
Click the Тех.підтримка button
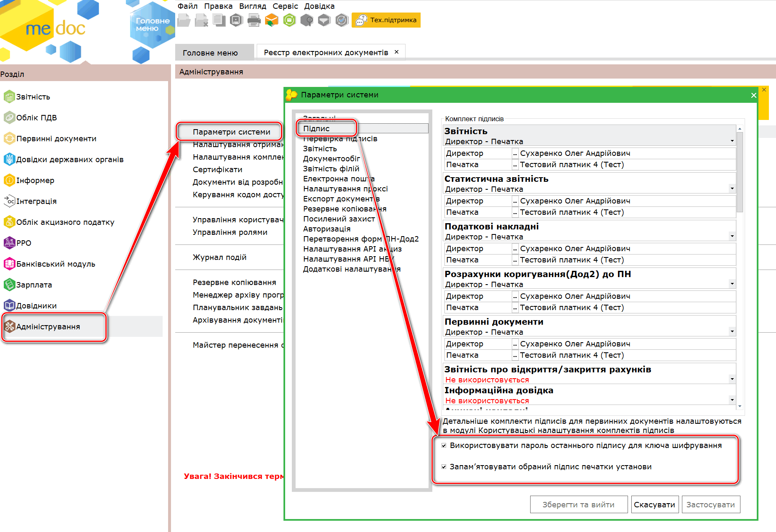[x=386, y=20]
